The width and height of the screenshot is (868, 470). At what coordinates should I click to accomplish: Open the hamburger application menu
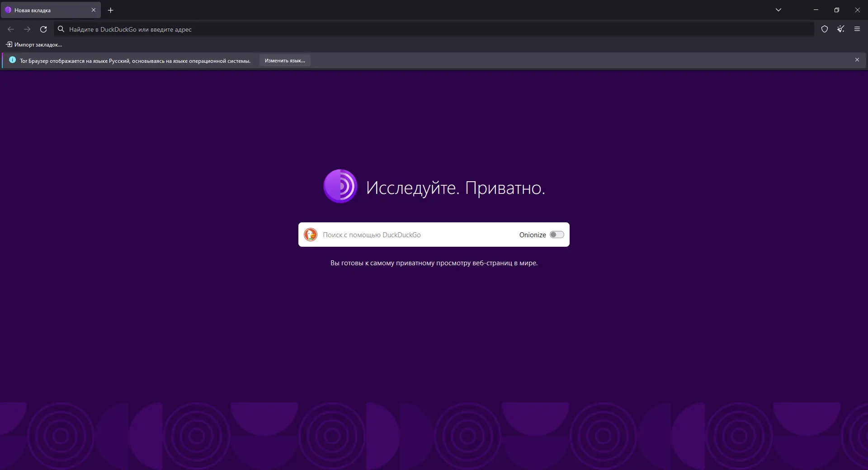click(857, 29)
